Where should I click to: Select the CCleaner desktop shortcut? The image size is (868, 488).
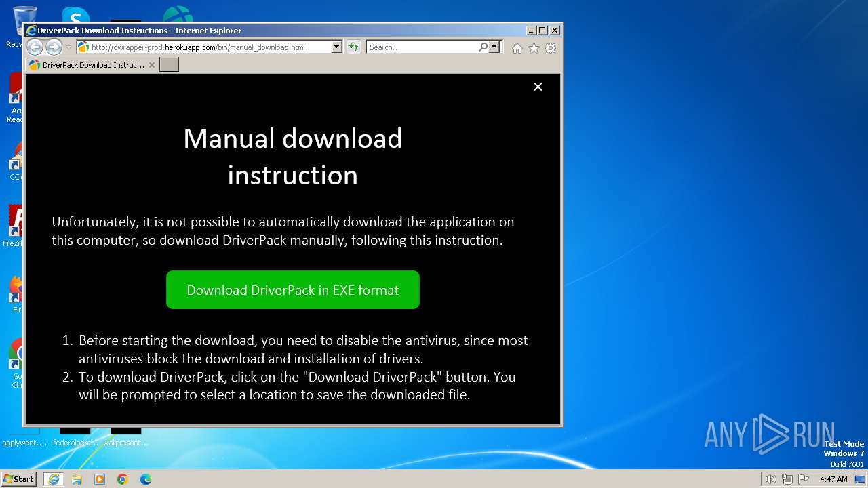(15, 161)
